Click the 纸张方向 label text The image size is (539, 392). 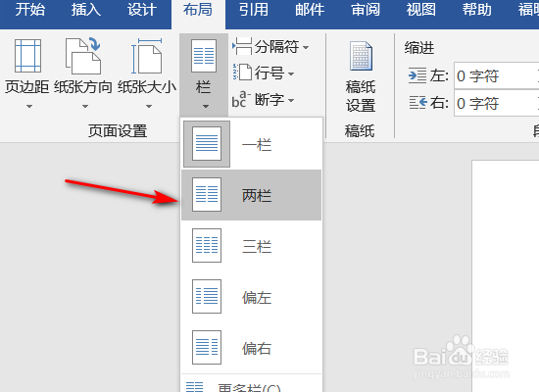tap(83, 86)
